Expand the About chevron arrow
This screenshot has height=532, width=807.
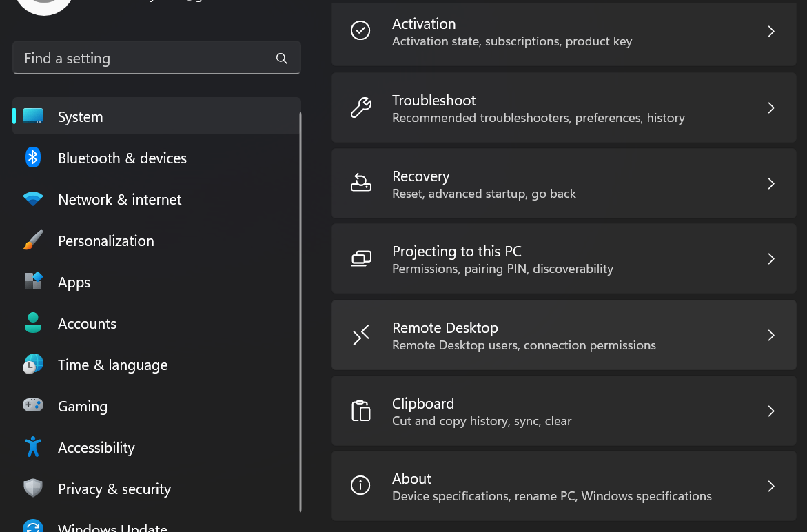point(771,487)
